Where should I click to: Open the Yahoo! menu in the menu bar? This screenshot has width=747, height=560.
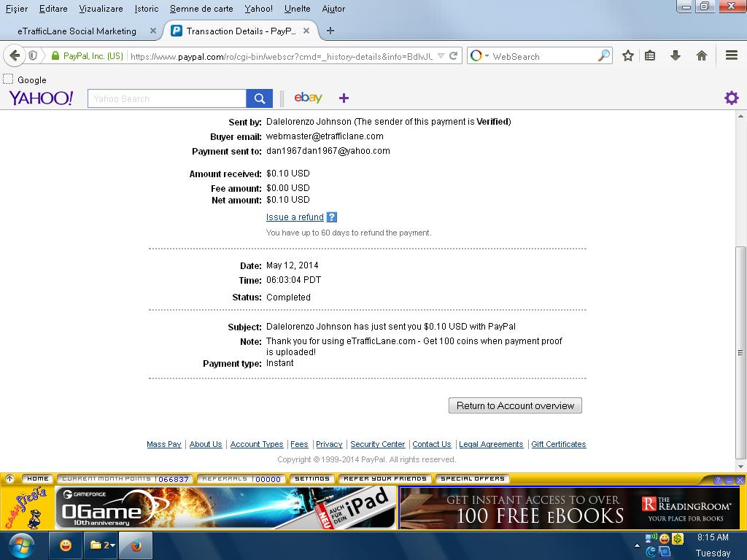[259, 9]
